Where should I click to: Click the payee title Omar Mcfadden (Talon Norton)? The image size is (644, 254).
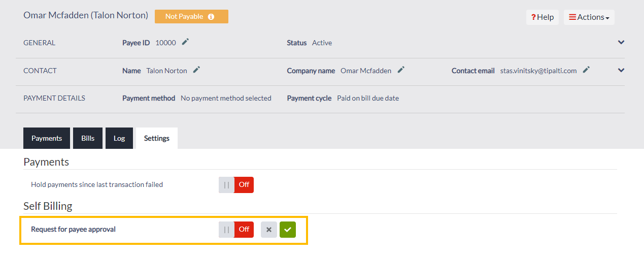point(86,16)
